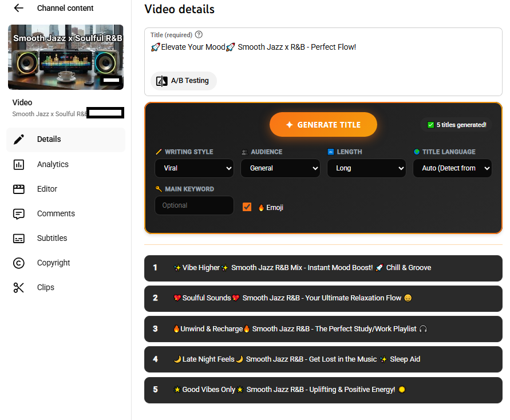This screenshot has height=420, width=510.
Task: Click the Clips scissors icon
Action: (x=19, y=287)
